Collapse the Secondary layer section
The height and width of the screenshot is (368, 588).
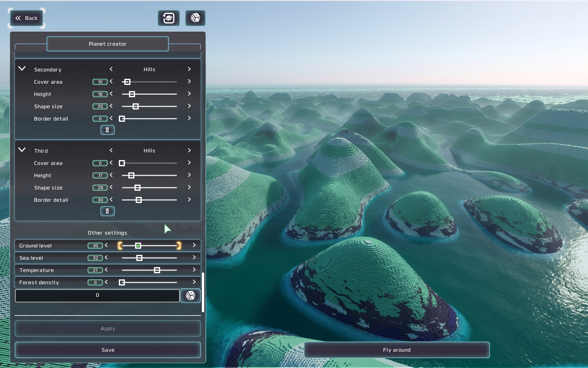pyautogui.click(x=22, y=69)
